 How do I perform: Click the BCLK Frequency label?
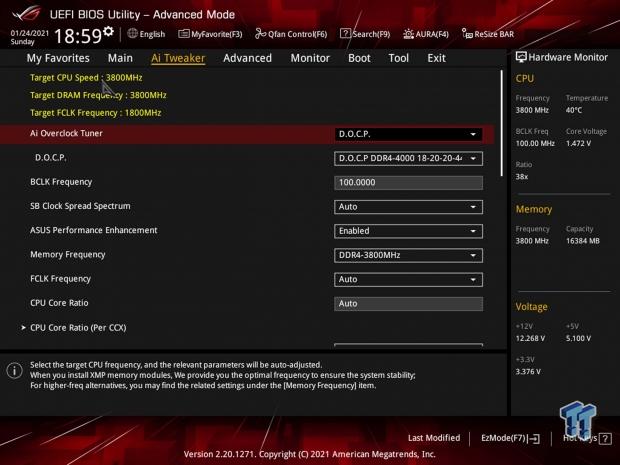61,182
